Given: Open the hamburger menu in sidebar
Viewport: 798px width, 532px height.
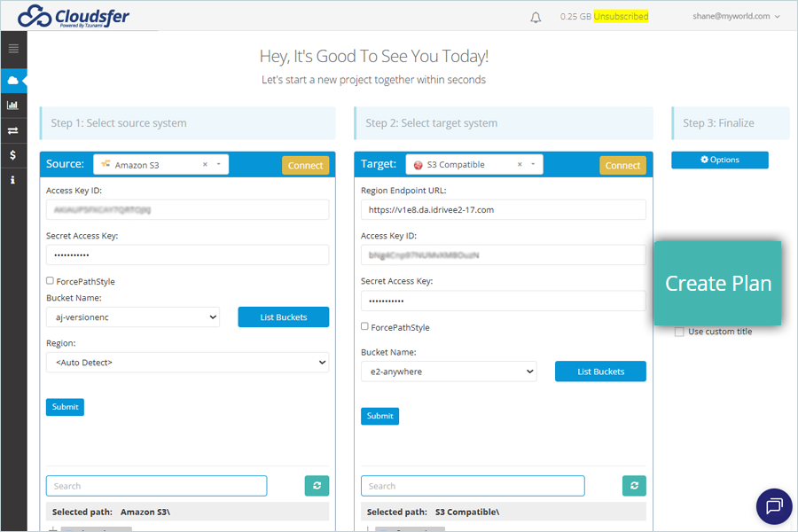Looking at the screenshot, I should coord(13,49).
